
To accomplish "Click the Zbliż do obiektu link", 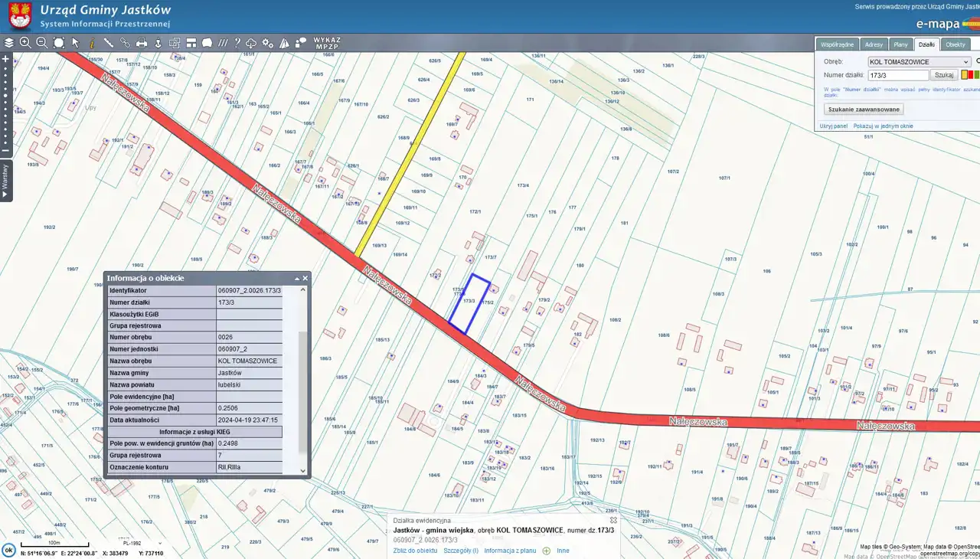I will tap(415, 551).
